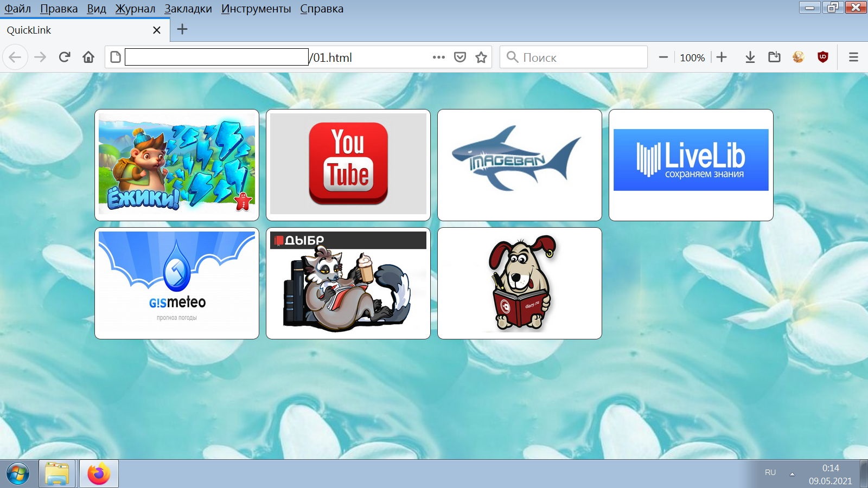The image size is (868, 488).
Task: Open the Вид menu
Action: coord(97,9)
